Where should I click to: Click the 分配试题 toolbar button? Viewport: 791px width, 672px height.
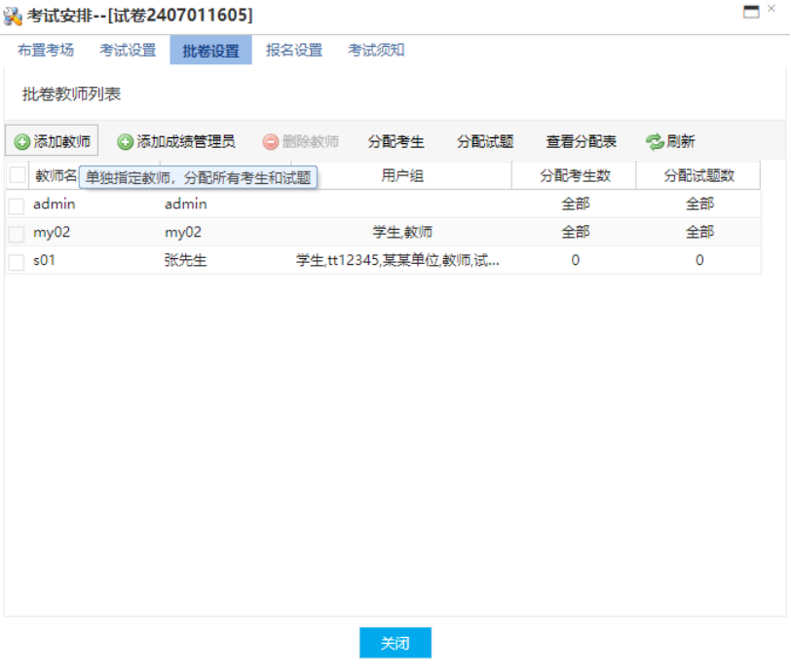point(485,142)
